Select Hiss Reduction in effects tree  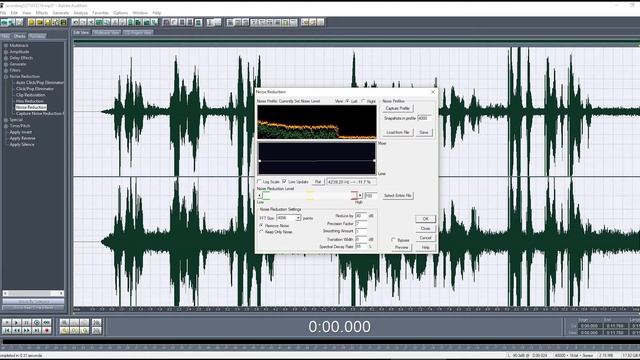coord(30,101)
